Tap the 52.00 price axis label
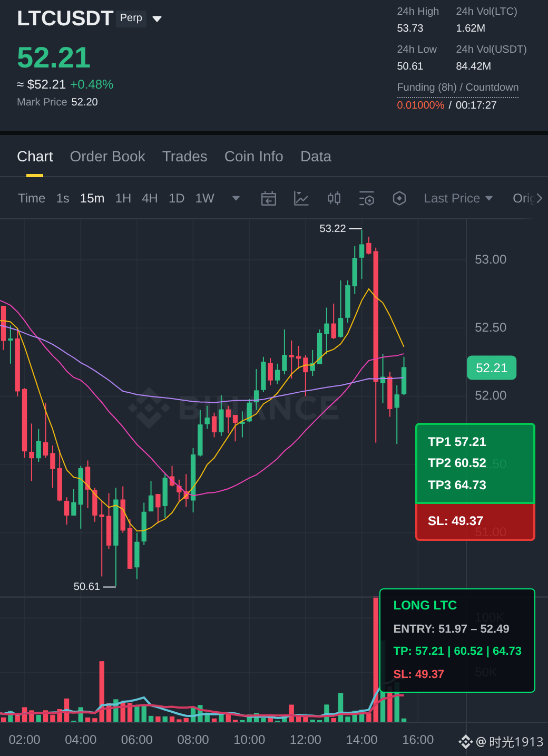 491,395
